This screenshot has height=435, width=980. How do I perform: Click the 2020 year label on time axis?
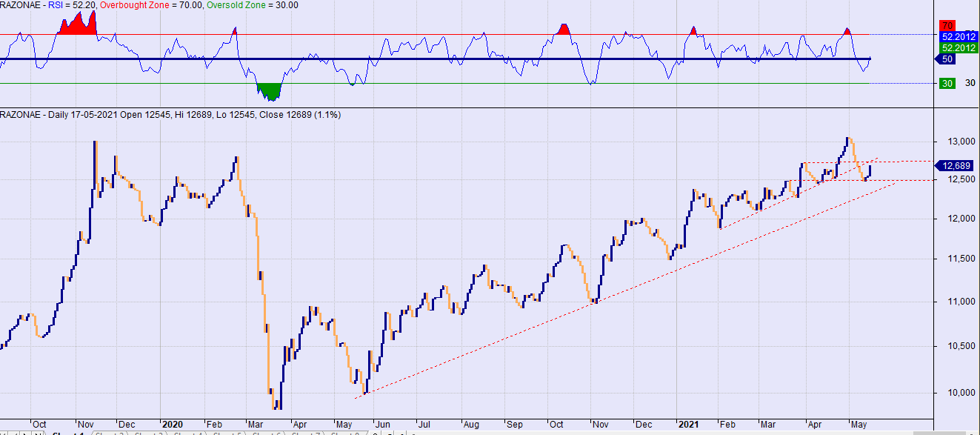point(172,425)
